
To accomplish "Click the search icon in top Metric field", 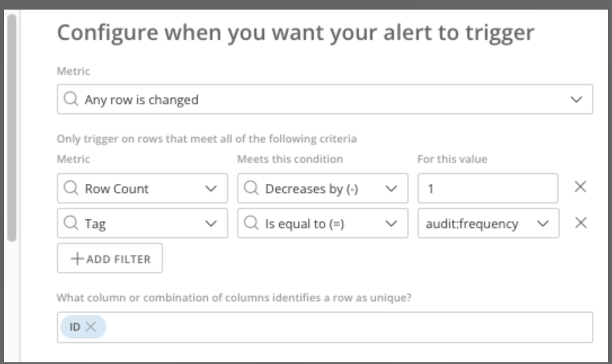I will click(71, 99).
